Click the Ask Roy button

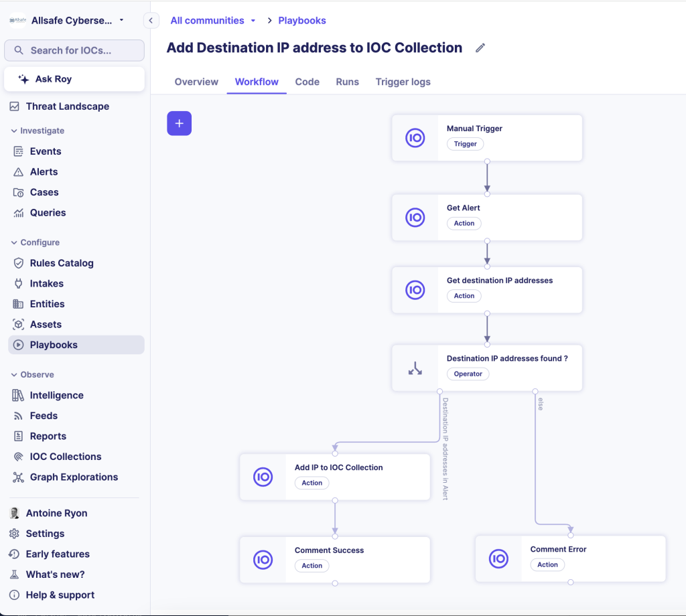[74, 79]
